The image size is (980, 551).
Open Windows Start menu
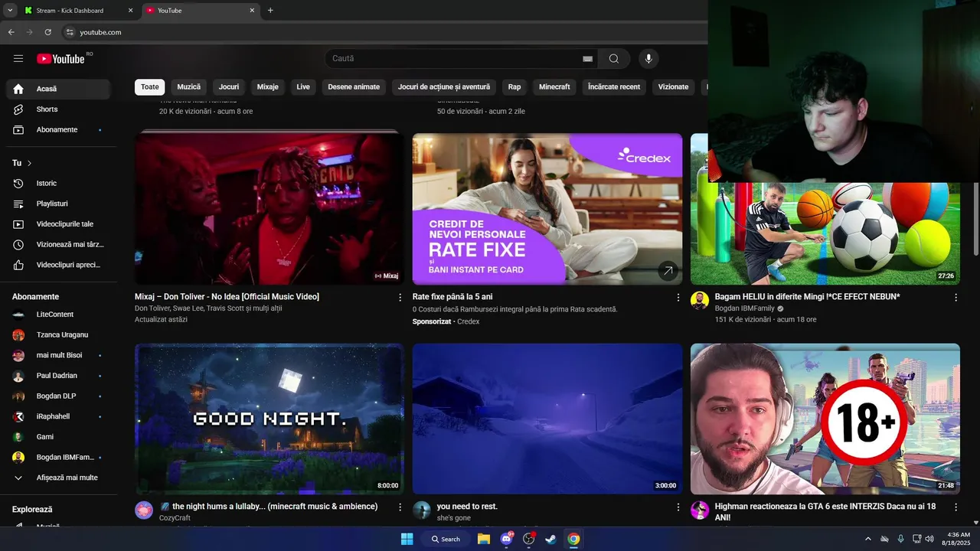click(x=407, y=539)
